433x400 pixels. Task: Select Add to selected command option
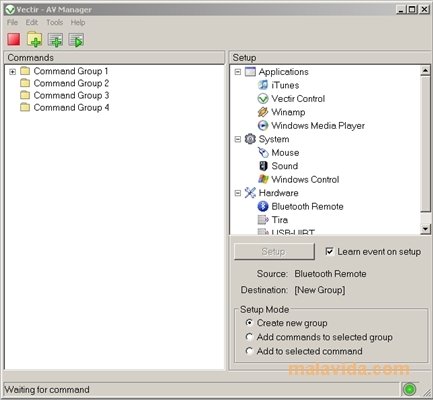coord(249,351)
